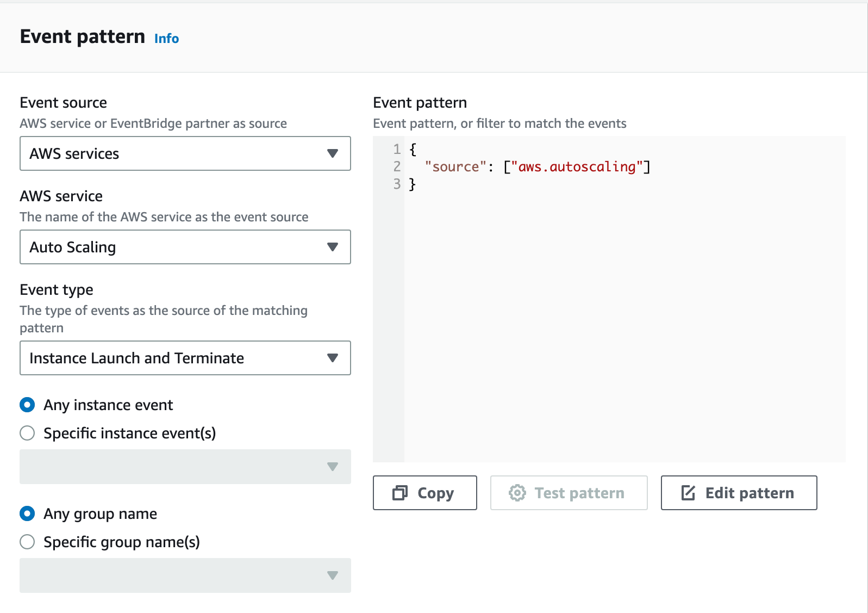Click the Auto Scaling dropdown arrow
Screen dimensions: 868x613
(333, 247)
